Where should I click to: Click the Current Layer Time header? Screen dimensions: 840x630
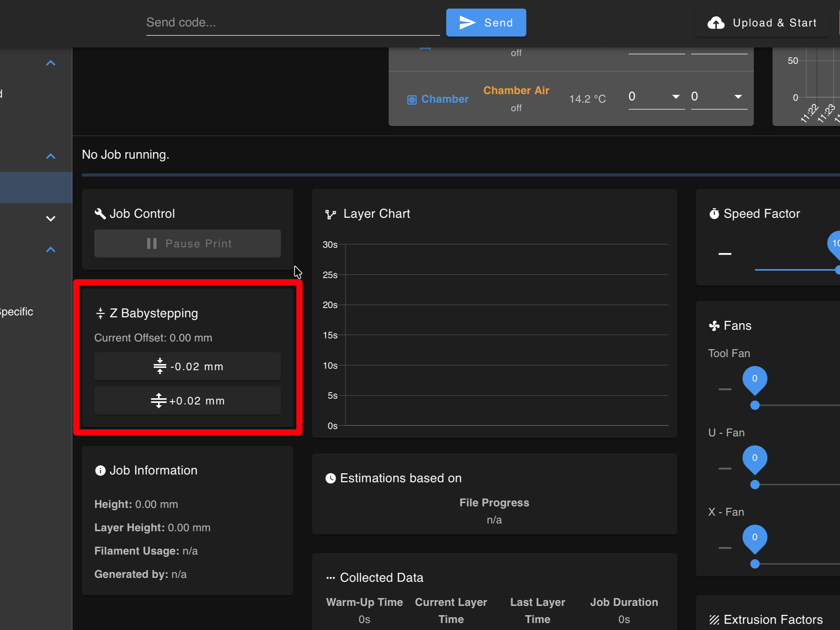pos(451,611)
